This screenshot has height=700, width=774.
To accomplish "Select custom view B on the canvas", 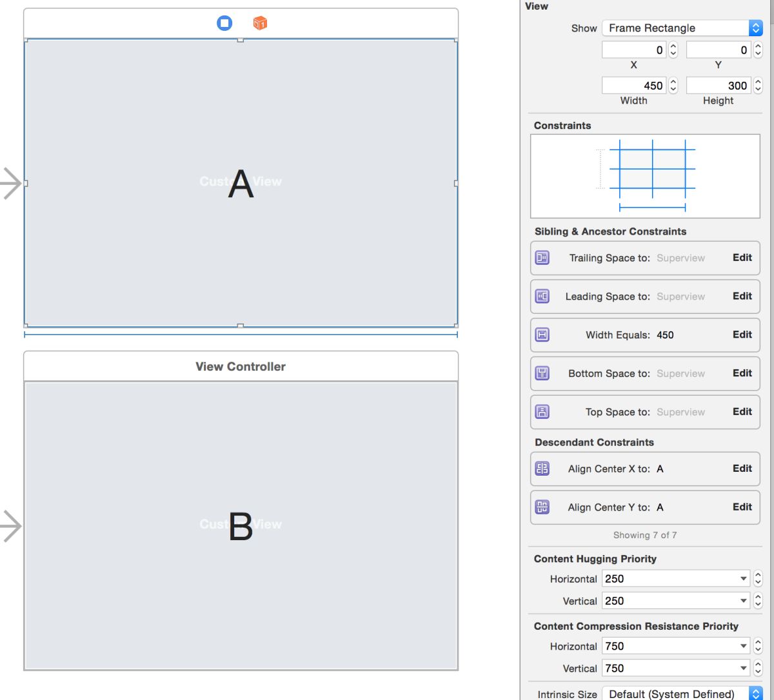I will pos(241,525).
